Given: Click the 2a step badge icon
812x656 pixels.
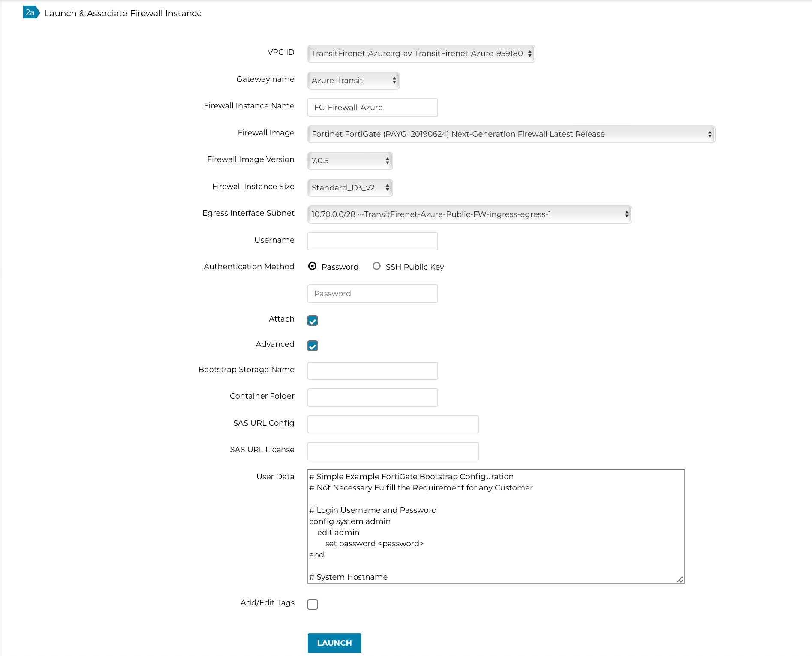Looking at the screenshot, I should point(29,13).
